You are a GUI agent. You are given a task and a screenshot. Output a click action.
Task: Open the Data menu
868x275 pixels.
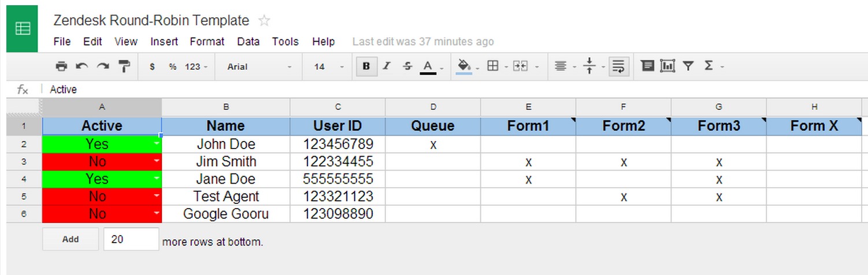click(248, 42)
